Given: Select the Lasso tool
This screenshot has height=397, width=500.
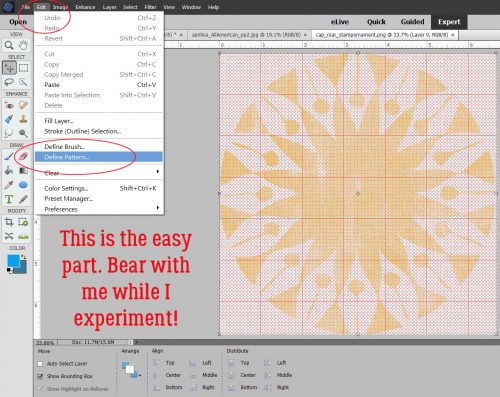Looking at the screenshot, I should point(9,82).
